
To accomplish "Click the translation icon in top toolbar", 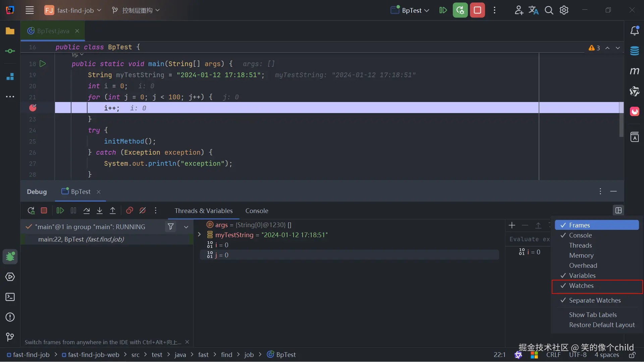I will pyautogui.click(x=534, y=10).
